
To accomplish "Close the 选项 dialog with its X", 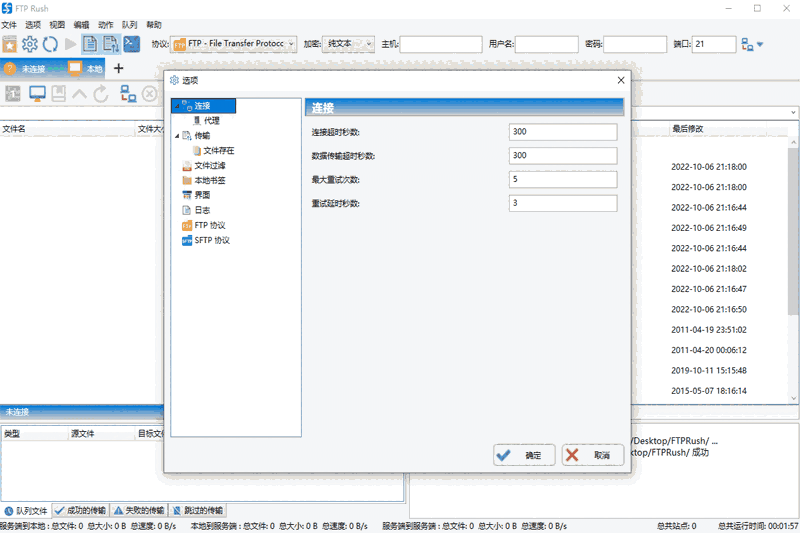I will pyautogui.click(x=621, y=80).
